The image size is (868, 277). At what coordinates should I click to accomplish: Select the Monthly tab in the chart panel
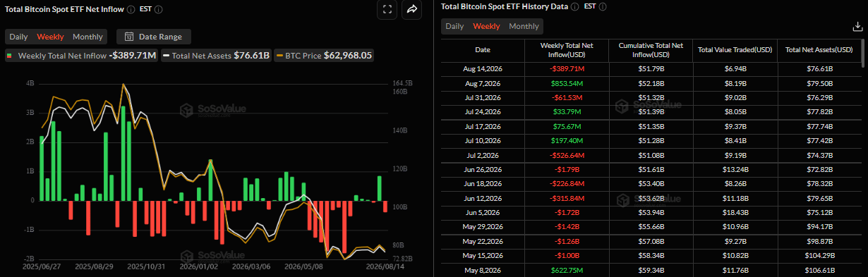[88, 37]
